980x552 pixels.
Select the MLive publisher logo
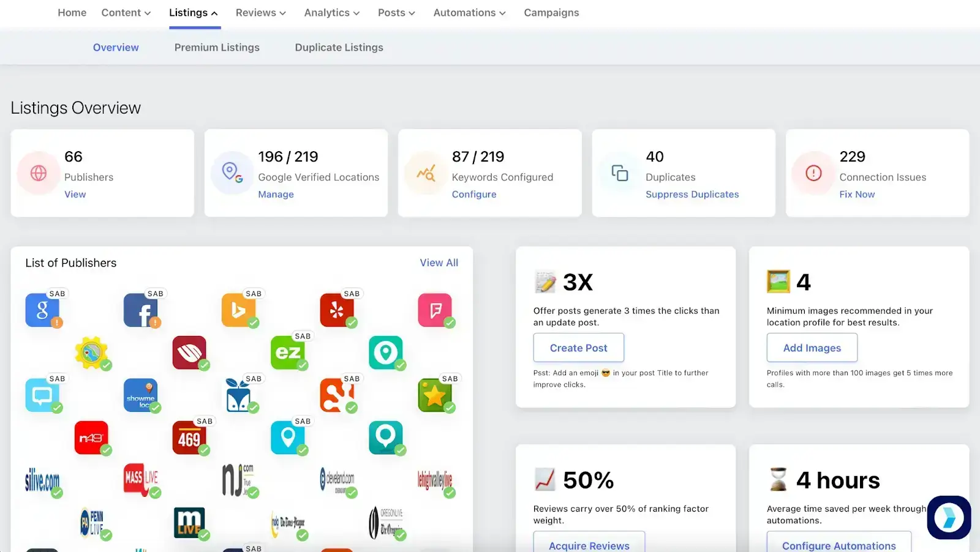tap(189, 523)
